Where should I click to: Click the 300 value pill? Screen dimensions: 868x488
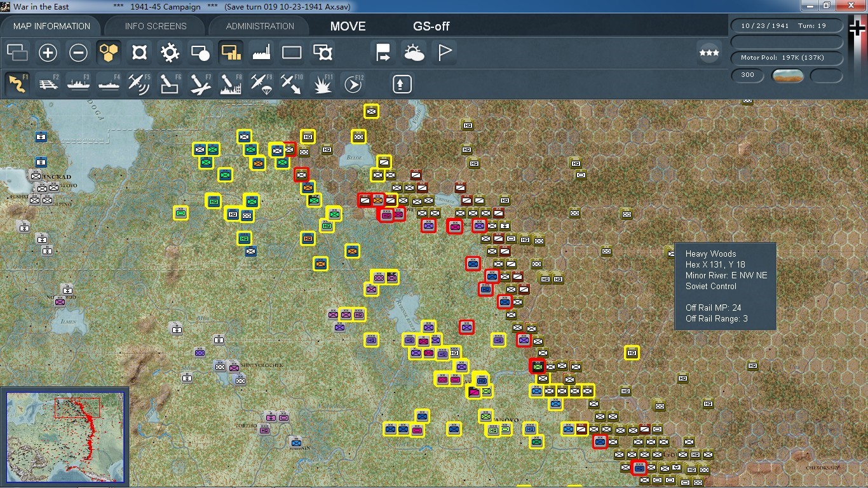(x=748, y=76)
